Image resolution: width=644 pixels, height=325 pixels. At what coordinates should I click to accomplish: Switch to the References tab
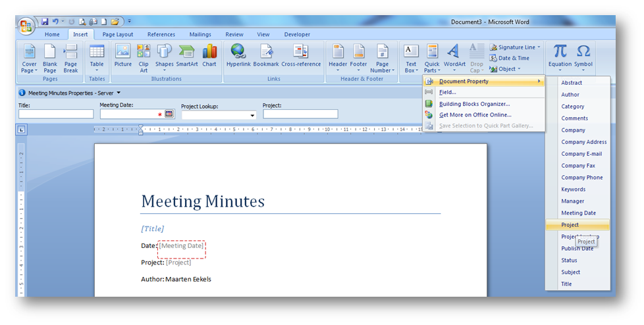click(x=161, y=34)
